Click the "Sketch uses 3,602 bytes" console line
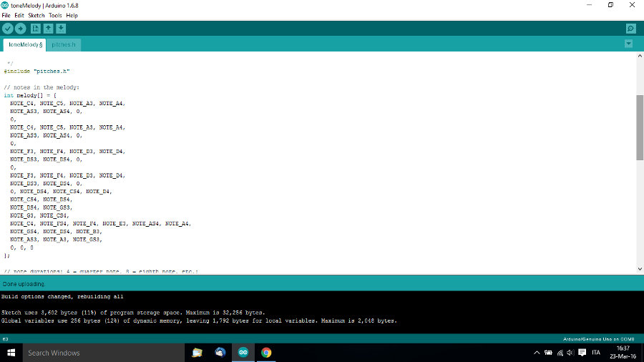The width and height of the screenshot is (644, 362). tap(133, 313)
